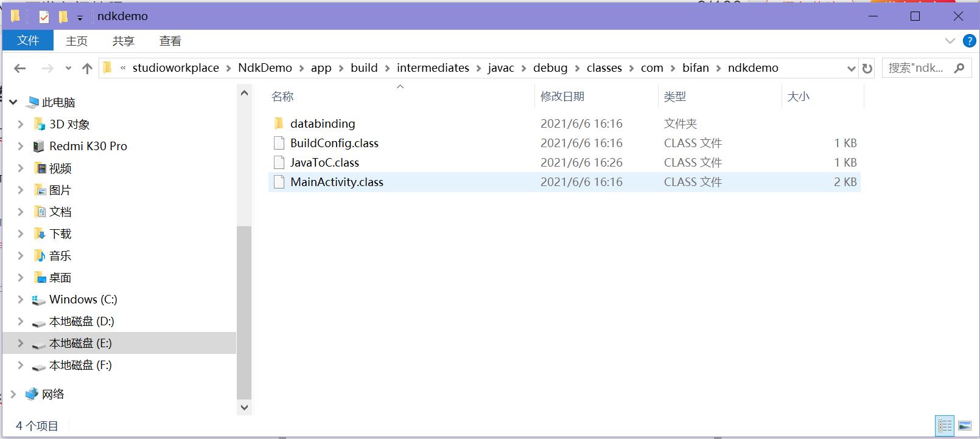Open the recent locations dropdown arrow
Viewport: 980px width, 439px height.
coord(68,68)
